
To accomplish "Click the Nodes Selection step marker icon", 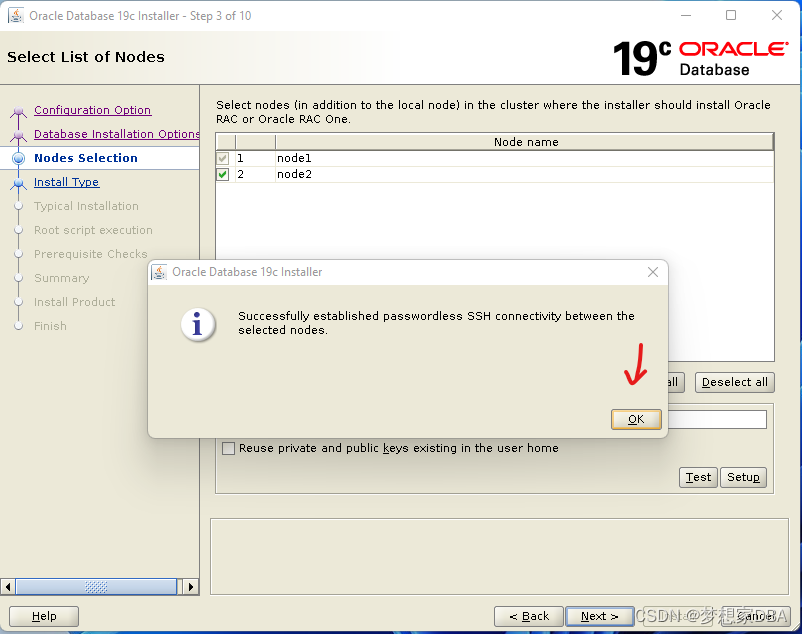I will pyautogui.click(x=18, y=158).
